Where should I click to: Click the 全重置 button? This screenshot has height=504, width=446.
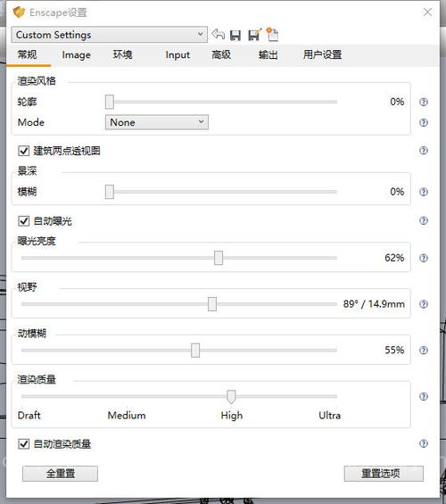pyautogui.click(x=60, y=474)
